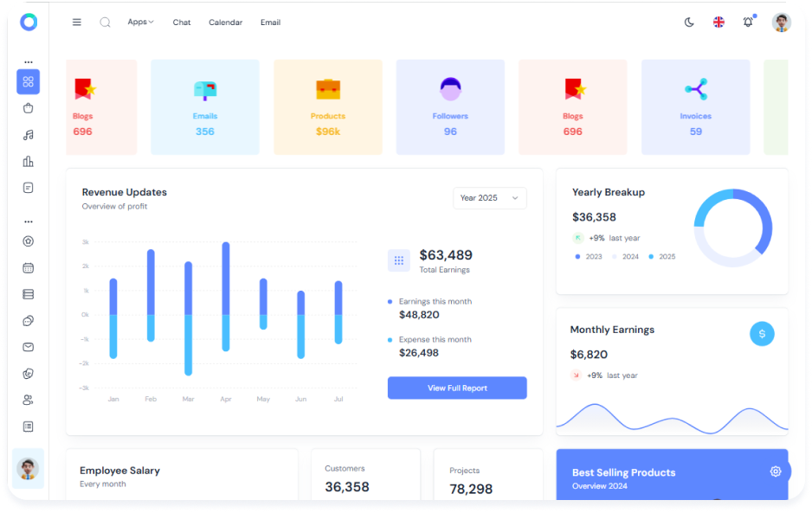Open settings gear on Best Selling Products

(776, 471)
